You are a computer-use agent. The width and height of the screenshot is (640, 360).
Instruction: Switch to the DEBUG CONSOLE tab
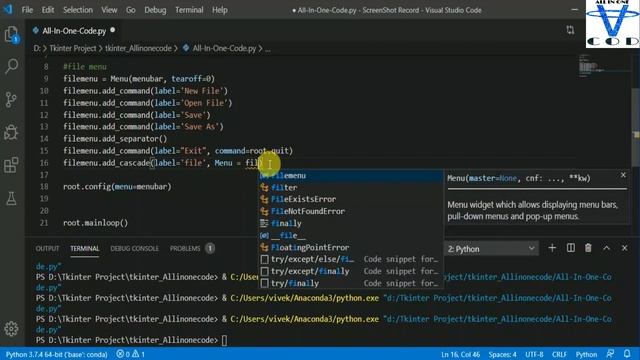click(x=134, y=249)
